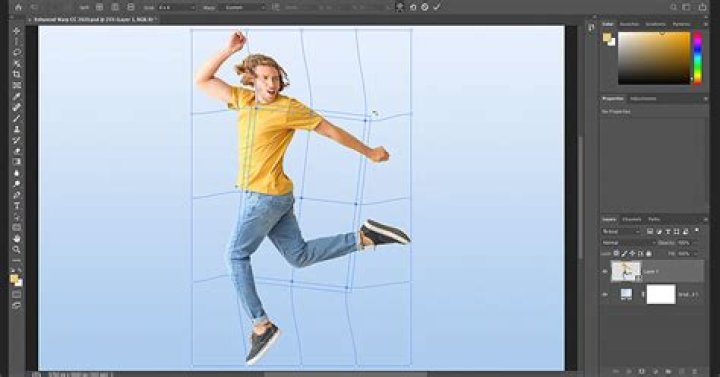Click the split warp horizontally icon
720x377 pixels.
click(x=131, y=7)
